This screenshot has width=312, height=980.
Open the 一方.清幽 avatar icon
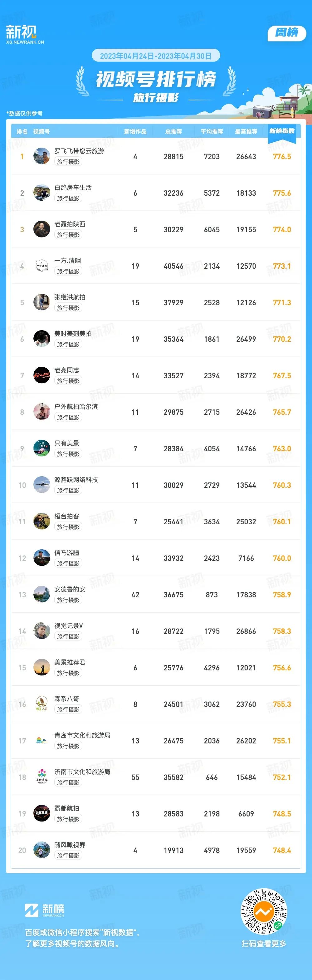click(42, 266)
